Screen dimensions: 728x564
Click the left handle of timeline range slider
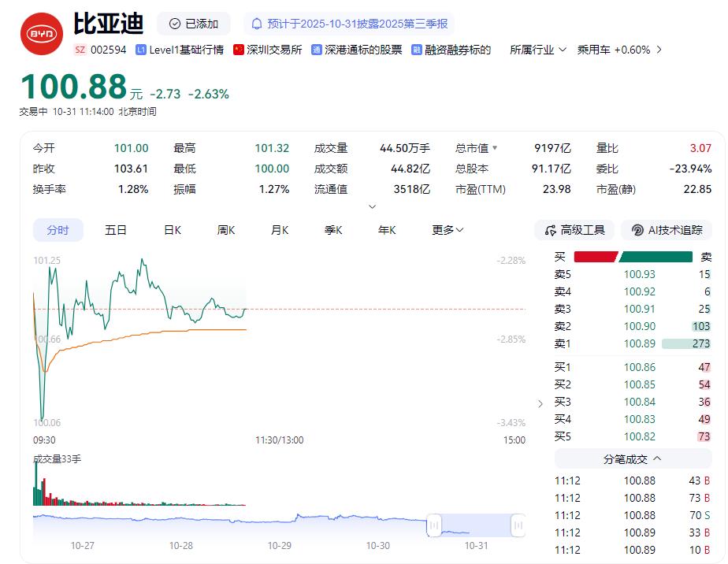point(434,525)
